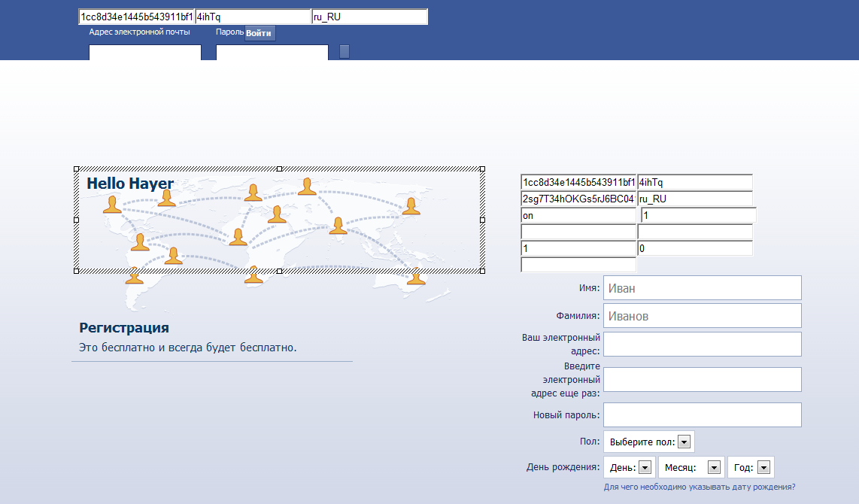Focus the header password input under Пароль

(x=272, y=53)
